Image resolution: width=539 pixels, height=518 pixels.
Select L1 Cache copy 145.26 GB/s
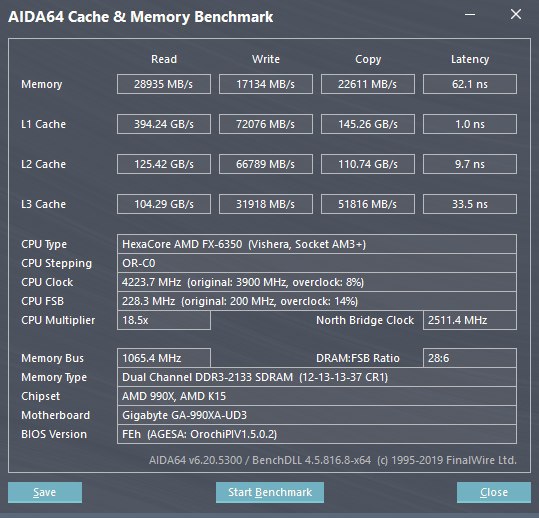(368, 124)
